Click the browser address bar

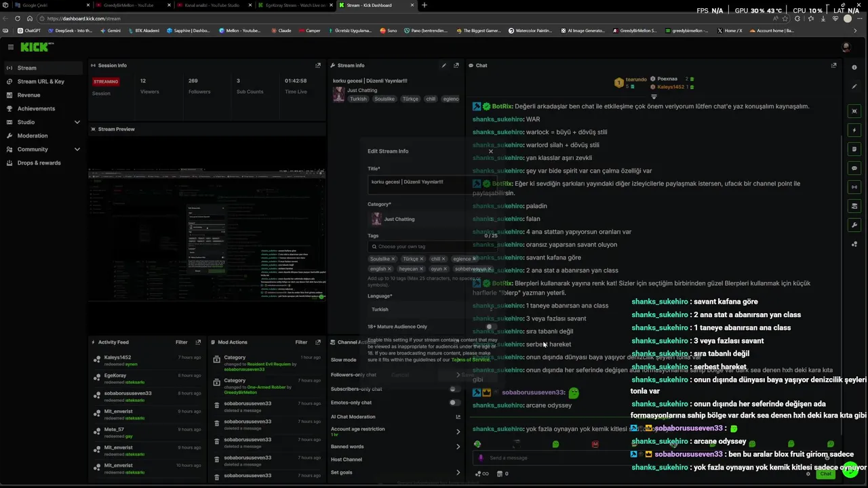407,18
